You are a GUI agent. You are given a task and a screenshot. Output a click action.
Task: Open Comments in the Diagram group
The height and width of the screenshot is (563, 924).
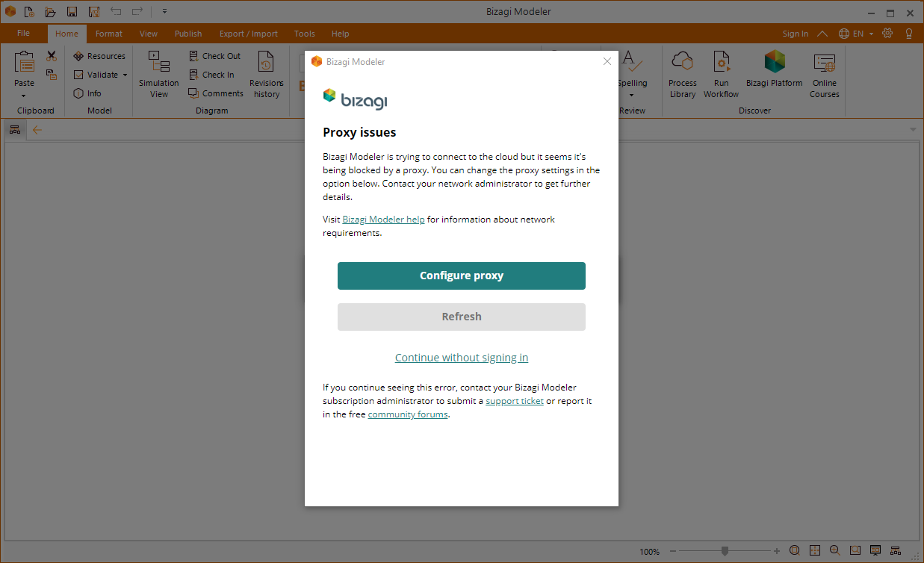tap(216, 93)
